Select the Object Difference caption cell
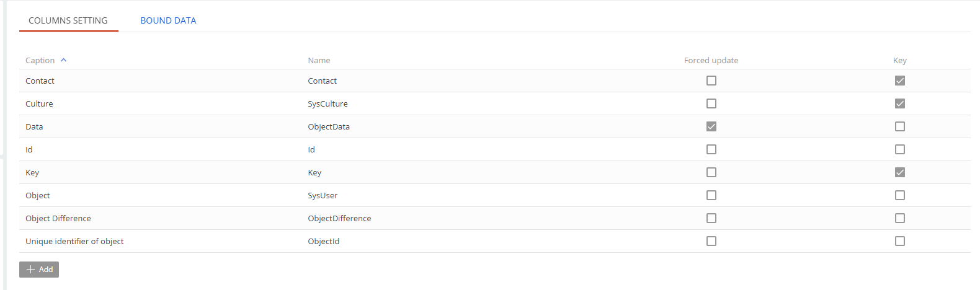Screen dimensions: 980x290 tap(58, 218)
